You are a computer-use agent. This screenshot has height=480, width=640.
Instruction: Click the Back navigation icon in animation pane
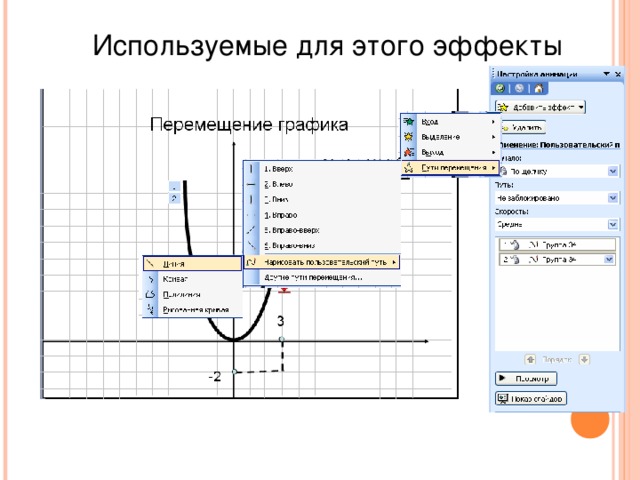[x=500, y=88]
